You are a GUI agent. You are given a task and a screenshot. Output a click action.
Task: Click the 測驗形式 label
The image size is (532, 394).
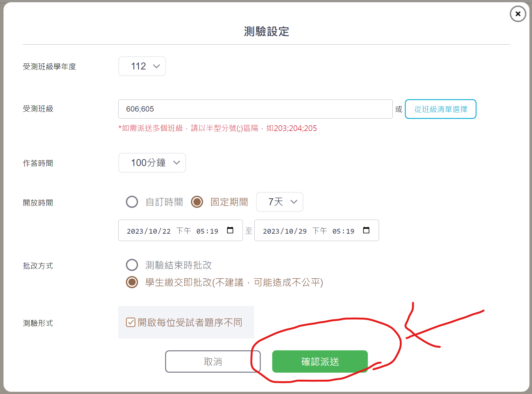click(38, 323)
